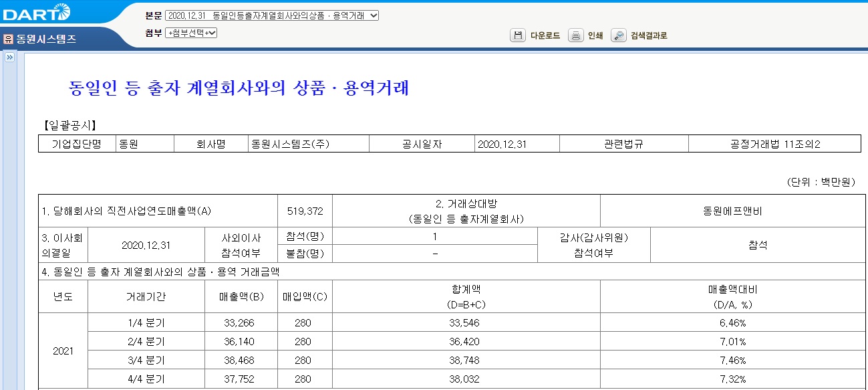This screenshot has height=390, width=868.
Task: Select the 기업집단명 header cell
Action: (x=77, y=144)
